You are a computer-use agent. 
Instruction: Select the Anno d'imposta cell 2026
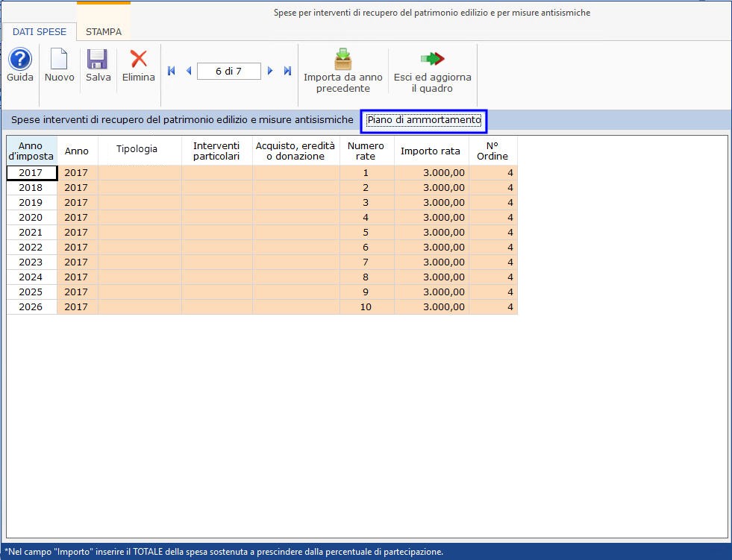click(x=32, y=307)
